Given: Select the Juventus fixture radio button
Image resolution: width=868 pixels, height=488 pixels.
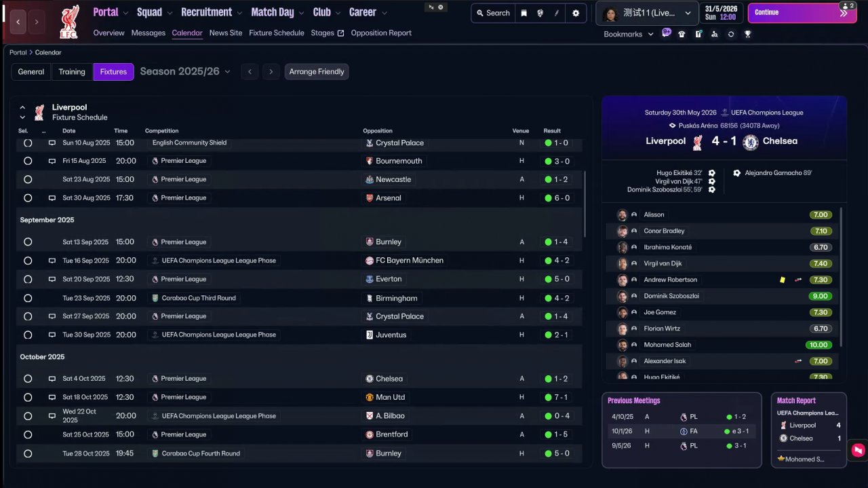Looking at the screenshot, I should tap(28, 335).
